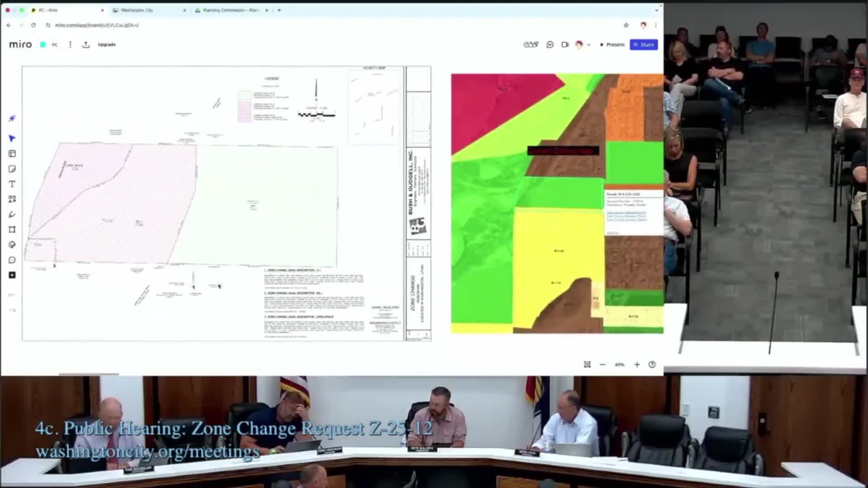Select the Miro AI sparkle tool
The height and width of the screenshot is (488, 868).
(x=12, y=118)
